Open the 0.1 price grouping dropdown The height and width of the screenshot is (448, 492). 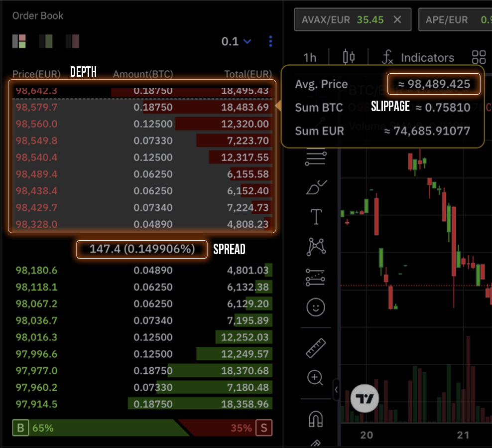(x=237, y=41)
